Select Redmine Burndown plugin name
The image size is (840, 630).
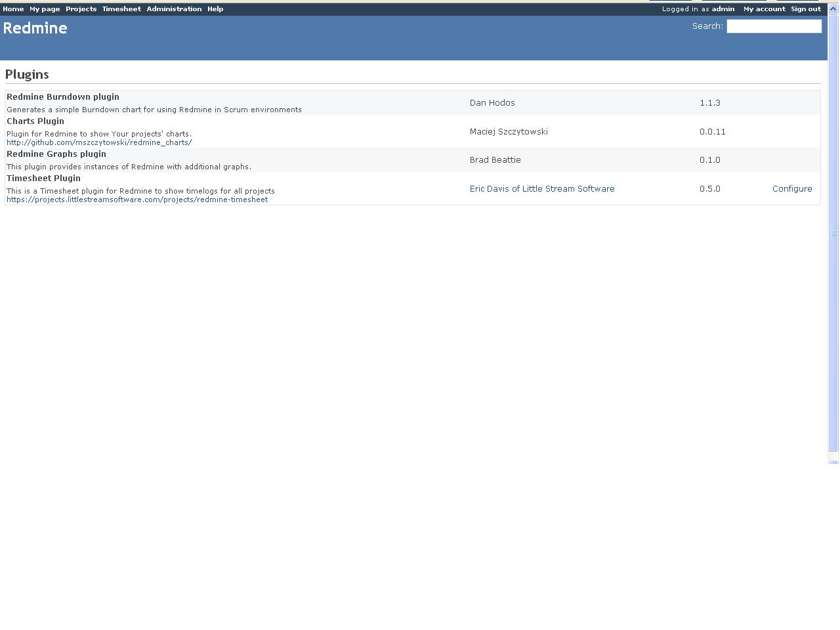pos(63,97)
